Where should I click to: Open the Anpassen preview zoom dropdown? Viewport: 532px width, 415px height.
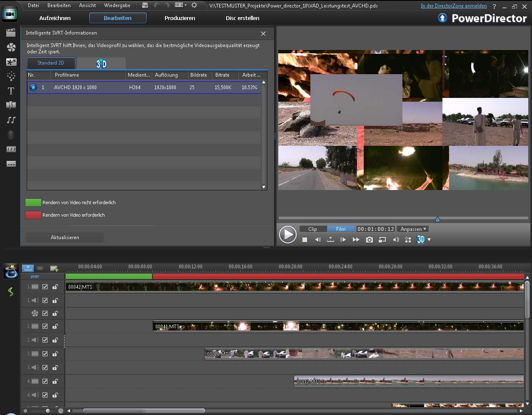413,229
